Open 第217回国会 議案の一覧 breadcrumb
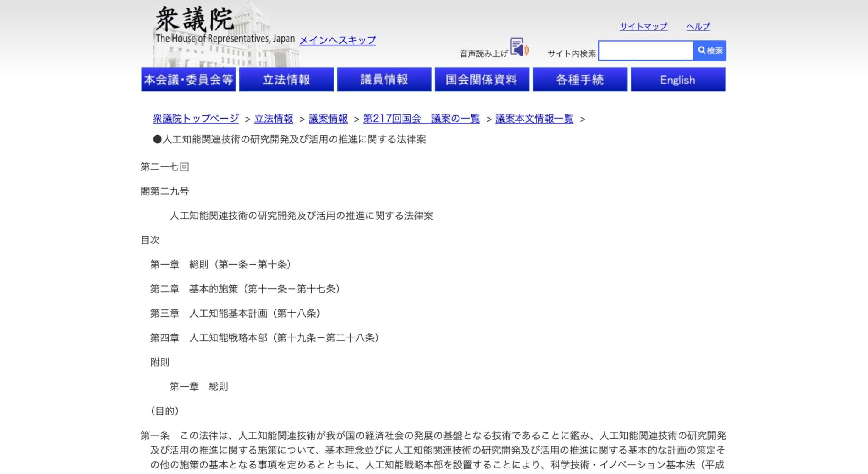 pyautogui.click(x=421, y=119)
